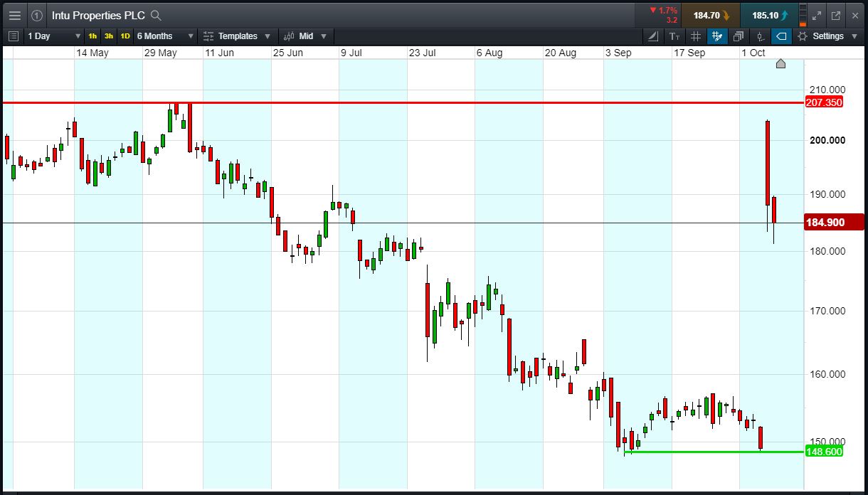This screenshot has height=495, width=868.
Task: Toggle the price label tag icon
Action: pyautogui.click(x=781, y=36)
